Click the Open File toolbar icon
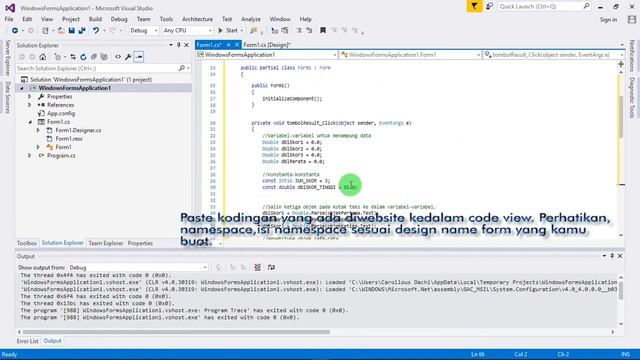Screen dimensions: 640x360 click(x=61, y=31)
